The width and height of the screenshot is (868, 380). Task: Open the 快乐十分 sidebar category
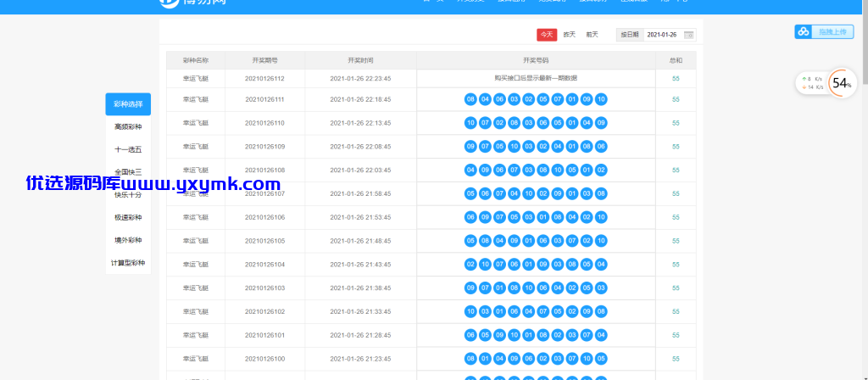[x=128, y=195]
